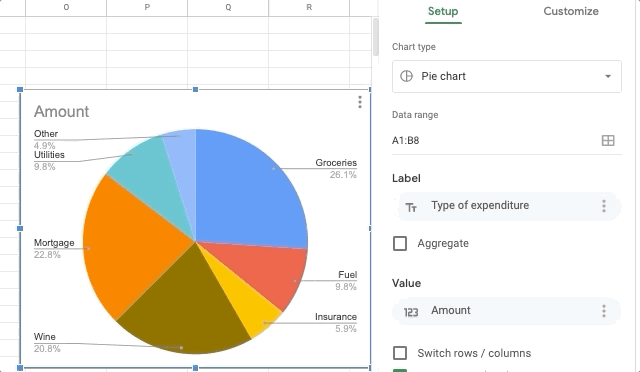Open options for the Amount value

point(604,311)
